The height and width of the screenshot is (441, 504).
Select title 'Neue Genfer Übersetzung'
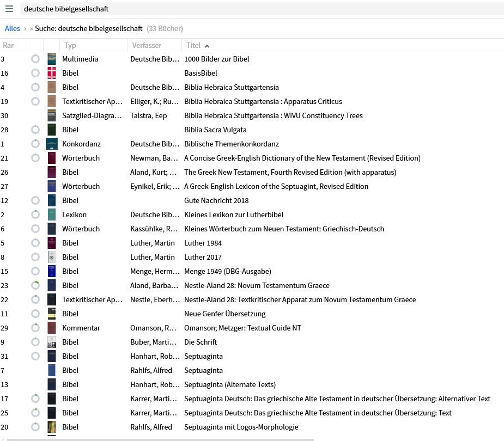[x=224, y=314]
